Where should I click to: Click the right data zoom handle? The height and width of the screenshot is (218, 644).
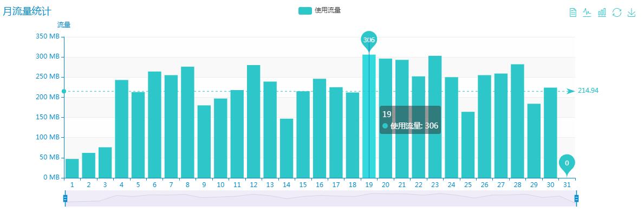(x=576, y=198)
